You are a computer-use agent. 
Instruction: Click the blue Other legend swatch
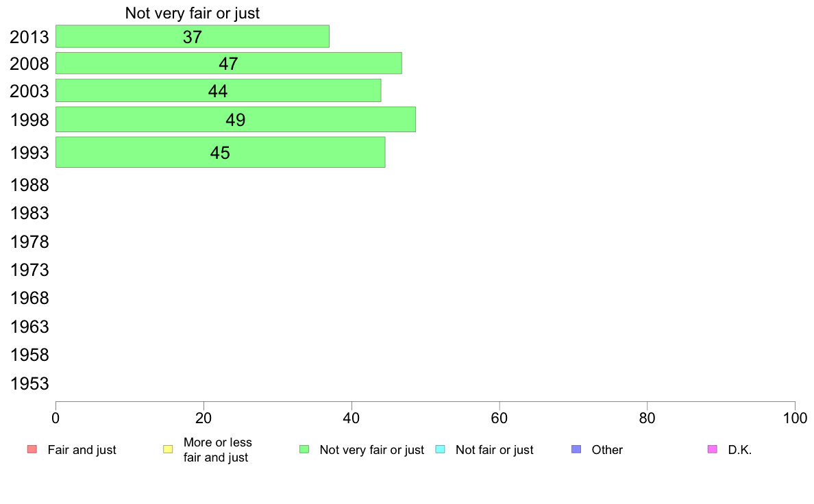576,449
